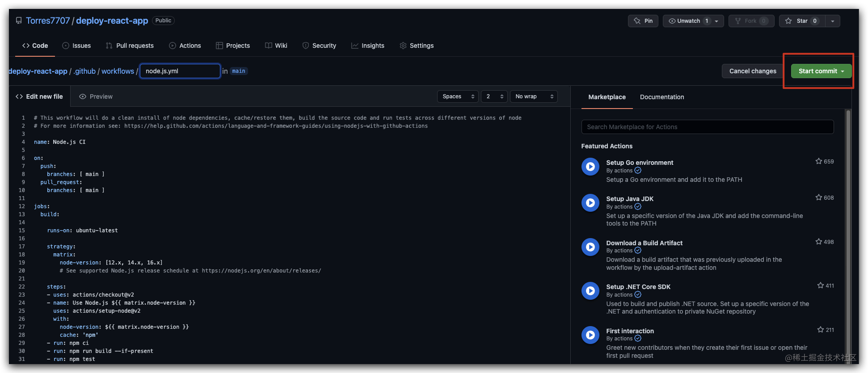
Task: Switch to the Preview tab
Action: point(96,96)
